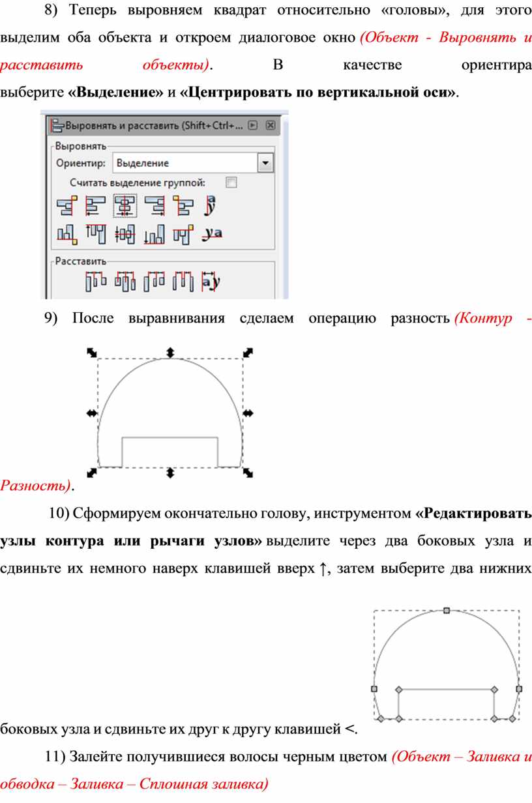Click the 'Align top edges' icon
Image resolution: width=532 pixels, height=803 pixels.
coord(95,234)
